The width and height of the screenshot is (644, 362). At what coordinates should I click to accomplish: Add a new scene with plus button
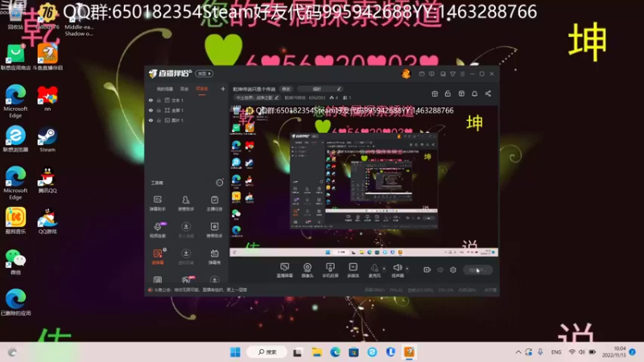click(223, 88)
